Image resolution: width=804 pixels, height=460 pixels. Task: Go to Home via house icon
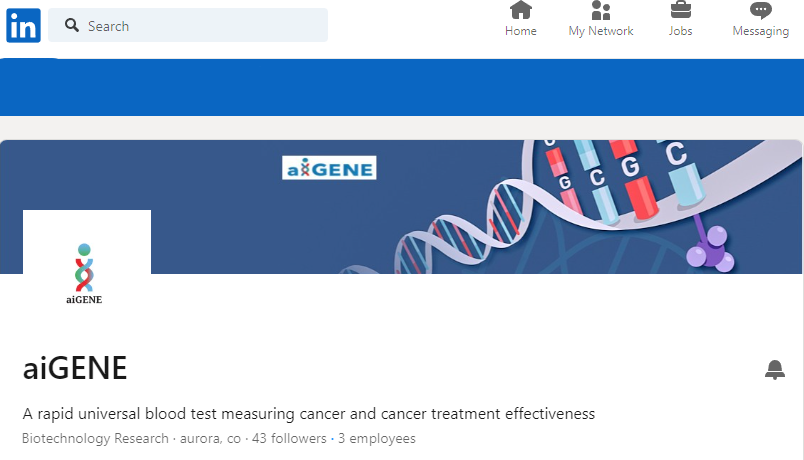point(521,11)
